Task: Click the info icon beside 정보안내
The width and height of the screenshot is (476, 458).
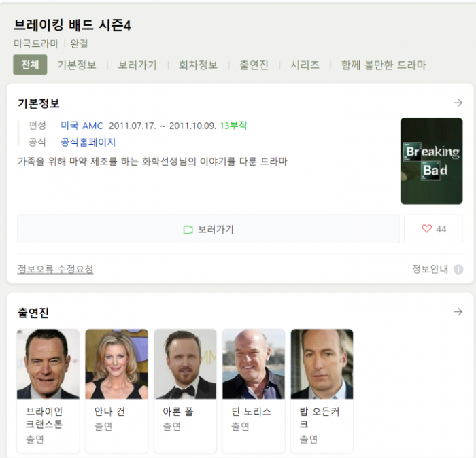Action: tap(458, 269)
